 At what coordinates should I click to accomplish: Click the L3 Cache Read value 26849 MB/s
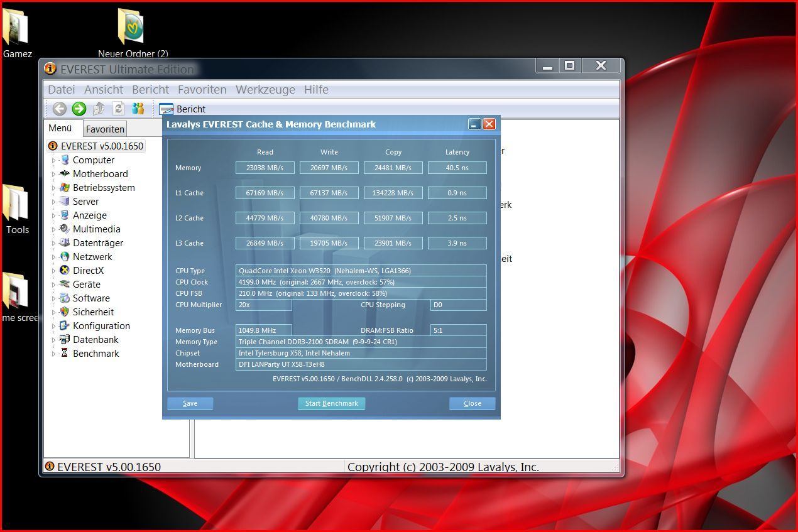coord(265,243)
